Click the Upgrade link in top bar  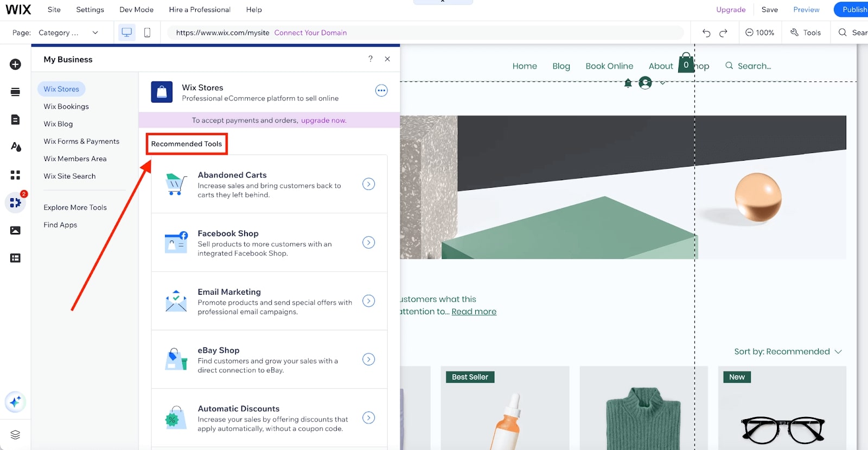(x=731, y=10)
